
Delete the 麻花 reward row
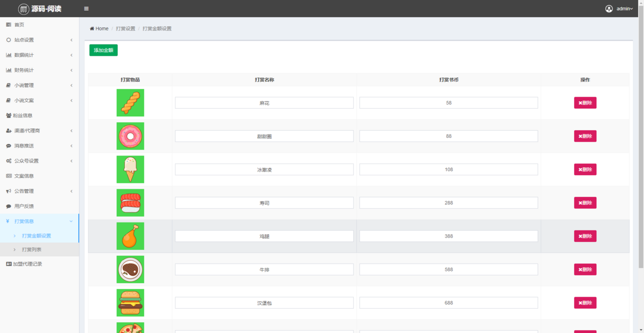(x=585, y=103)
